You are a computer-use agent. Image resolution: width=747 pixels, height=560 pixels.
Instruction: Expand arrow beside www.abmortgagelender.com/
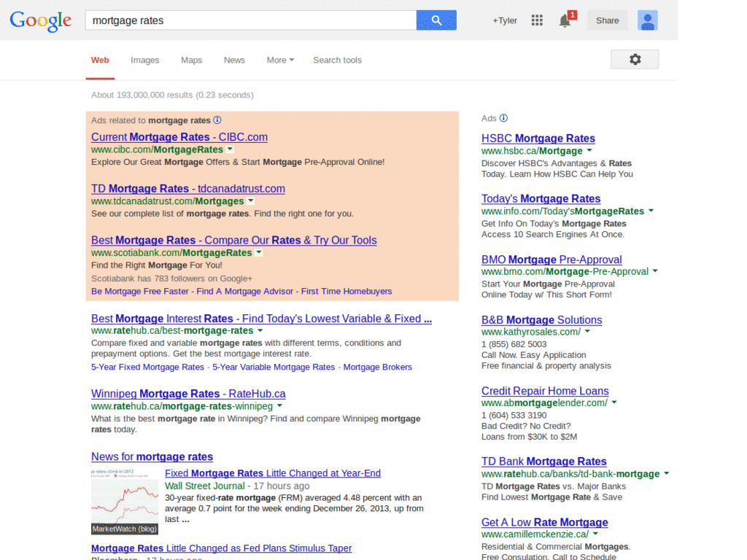pos(614,402)
